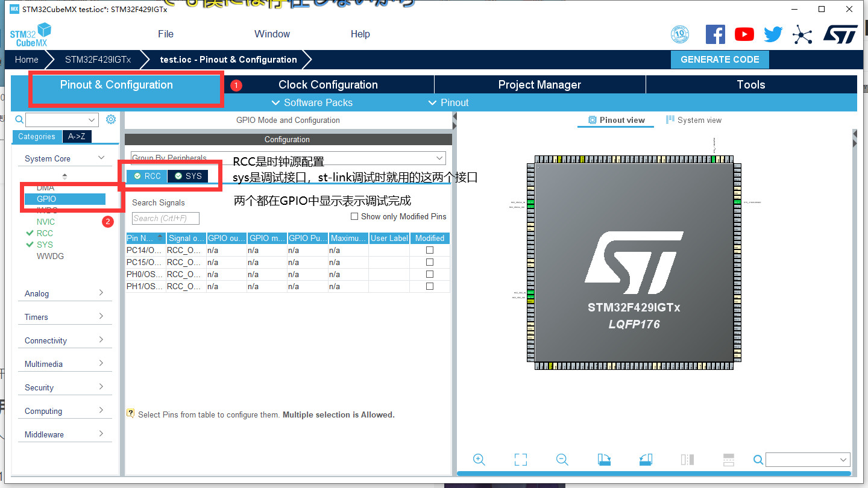Click the peripheral search magnifier icon
Viewport: 868px width, 488px height.
(19, 119)
